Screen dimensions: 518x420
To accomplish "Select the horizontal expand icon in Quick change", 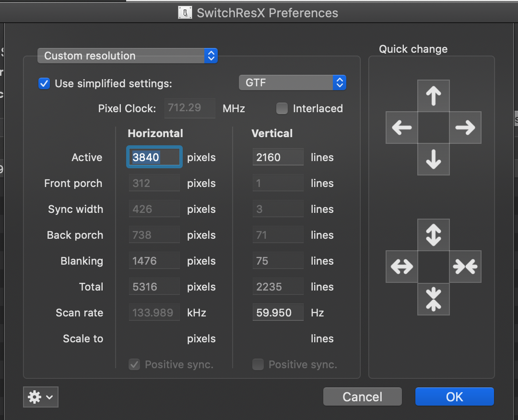I will tap(401, 267).
